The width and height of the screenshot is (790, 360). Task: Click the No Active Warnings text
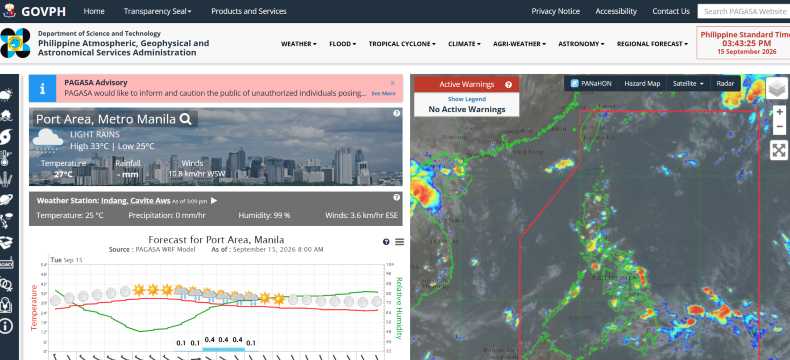tap(467, 109)
